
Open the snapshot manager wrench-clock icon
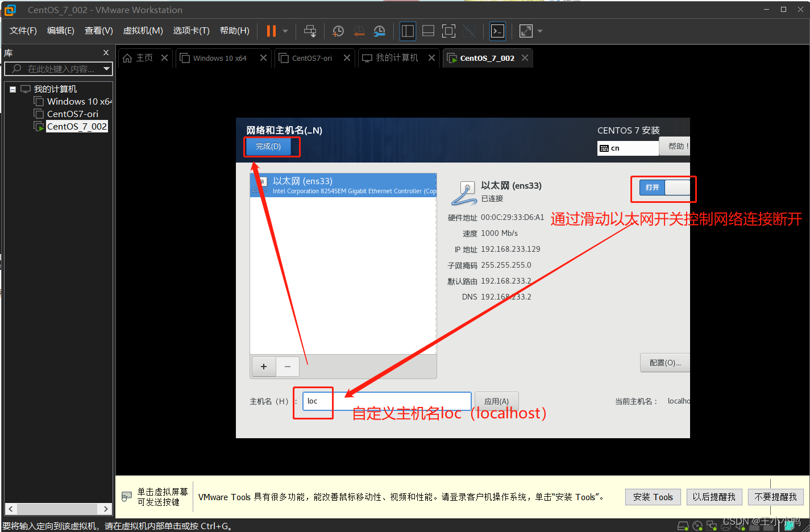pyautogui.click(x=380, y=31)
